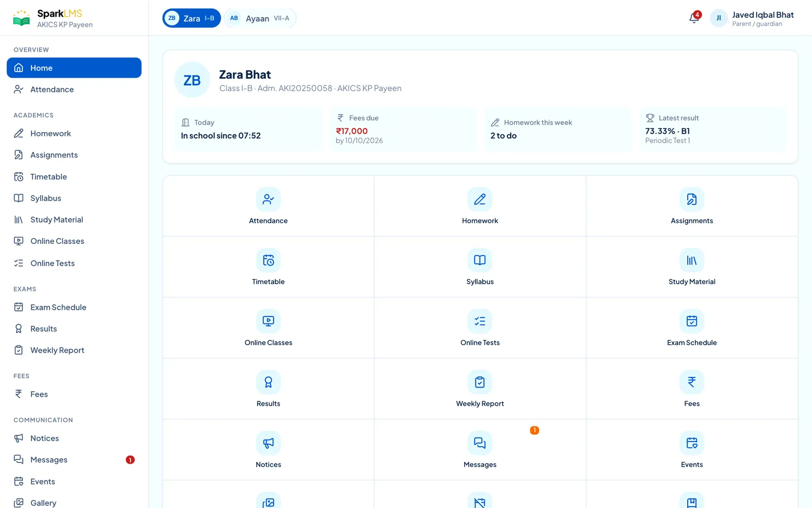812x508 pixels.
Task: Open Attendance in the sidebar
Action: (x=74, y=89)
